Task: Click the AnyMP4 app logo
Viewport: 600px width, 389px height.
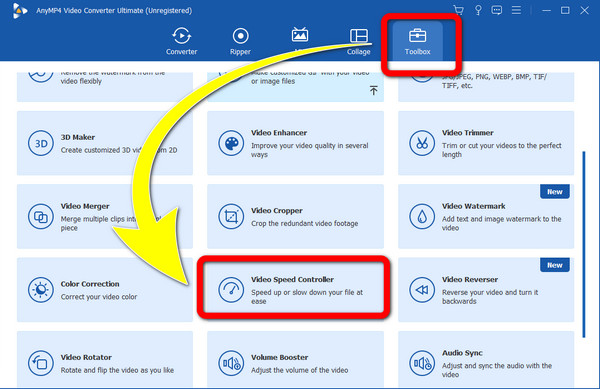Action: tap(19, 10)
